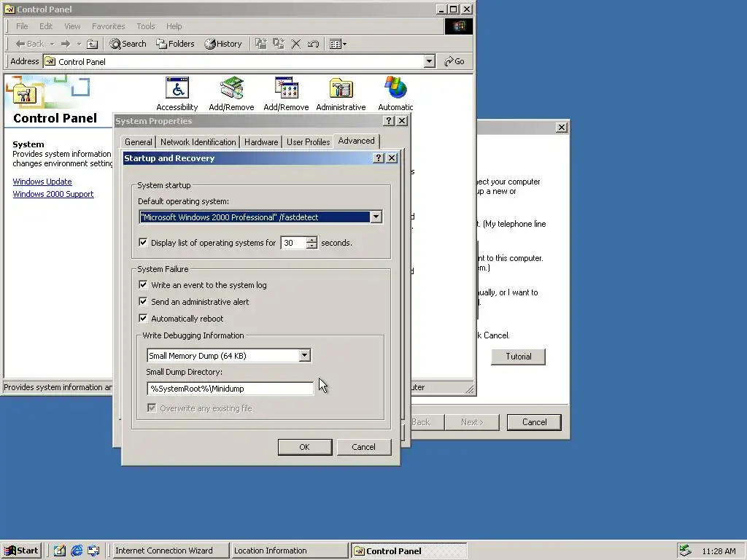
Task: Click the Delete toolbar icon
Action: [296, 44]
